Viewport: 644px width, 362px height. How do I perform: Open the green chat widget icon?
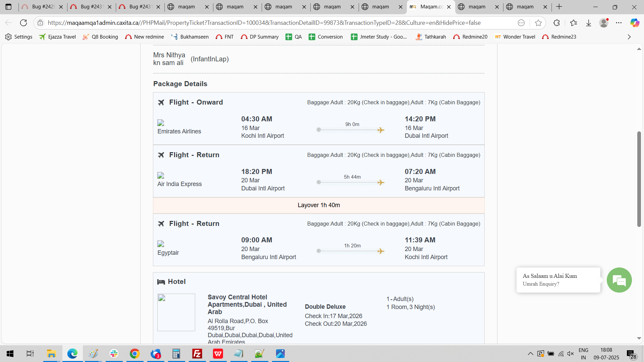coord(619,280)
